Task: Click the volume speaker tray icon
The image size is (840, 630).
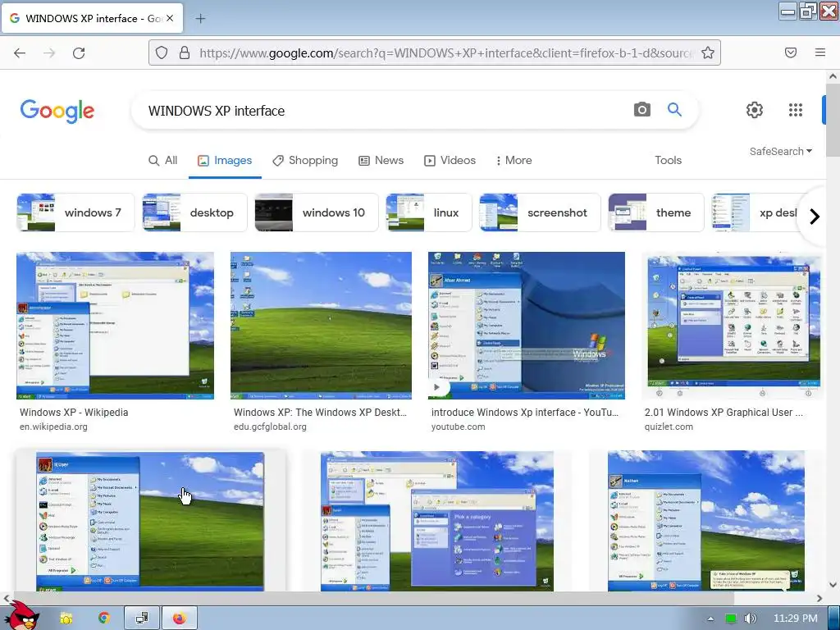Action: 750,619
